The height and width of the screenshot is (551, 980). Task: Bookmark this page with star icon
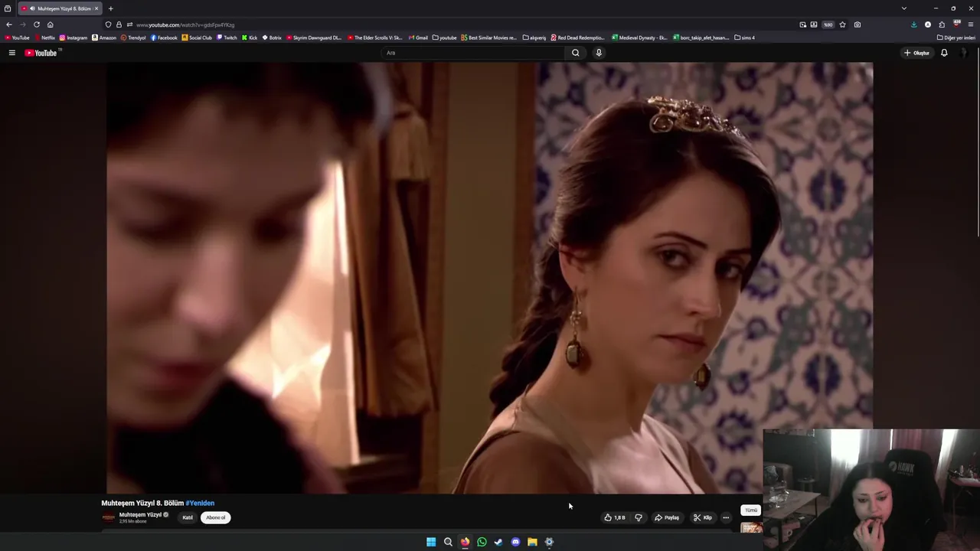842,24
